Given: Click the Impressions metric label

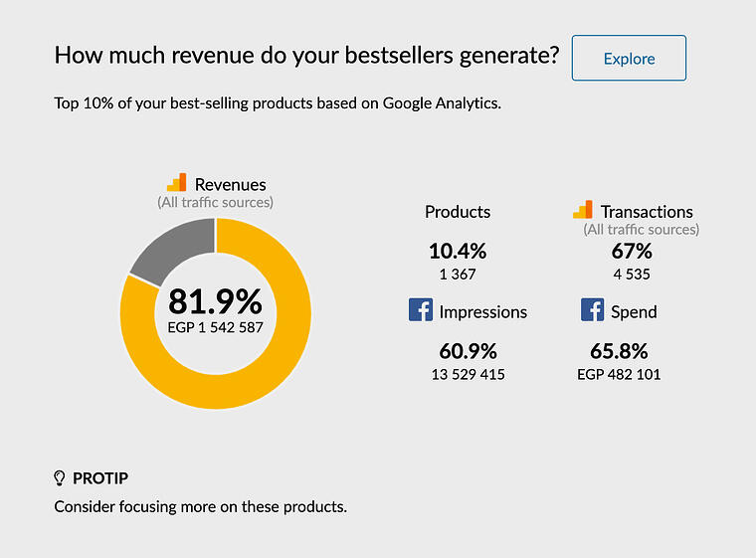Looking at the screenshot, I should pyautogui.click(x=483, y=311).
